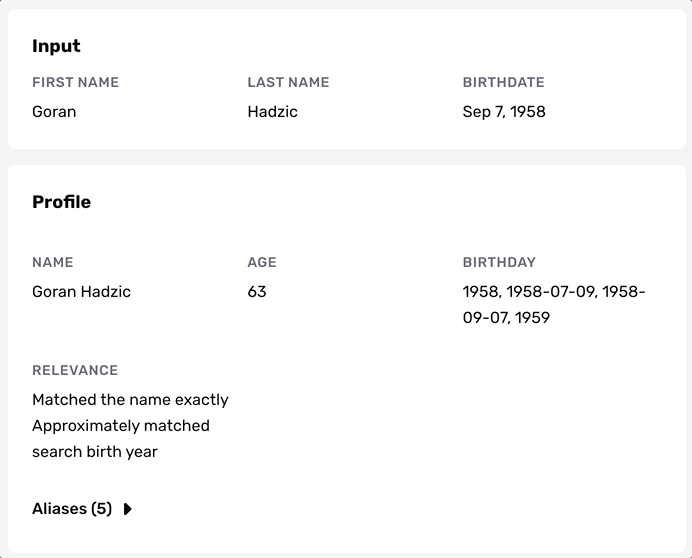Select the last name value Hadzic

click(272, 112)
